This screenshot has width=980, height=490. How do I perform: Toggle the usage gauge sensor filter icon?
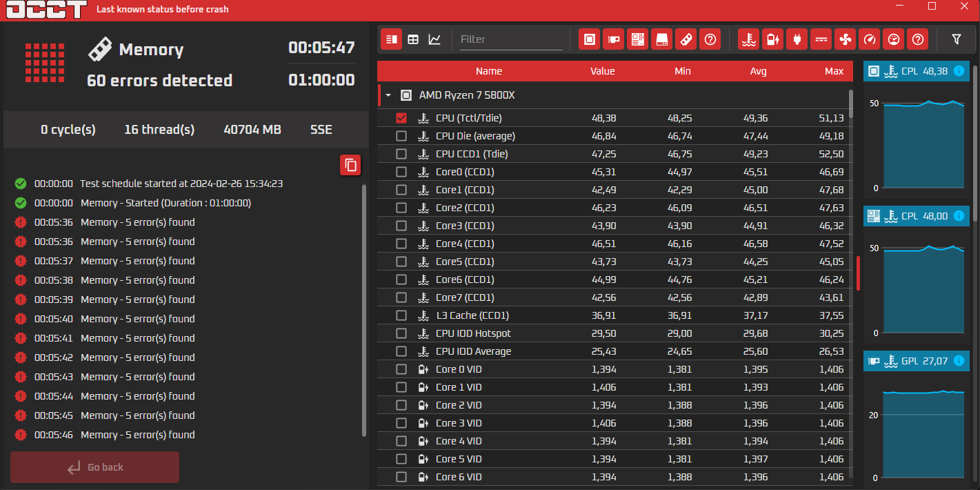893,39
